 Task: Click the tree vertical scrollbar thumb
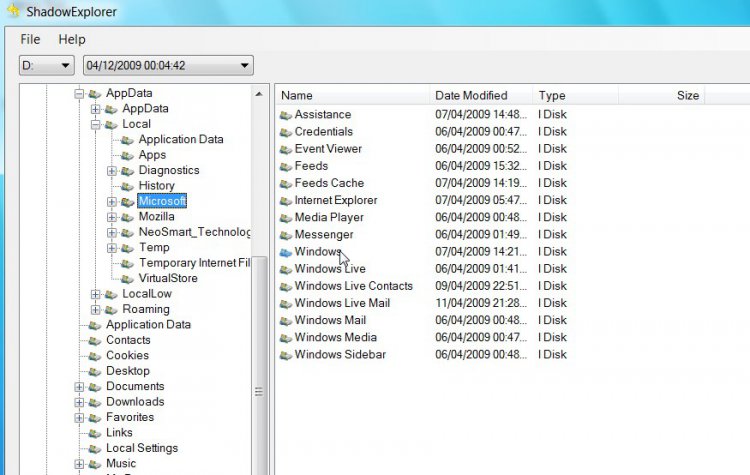(259, 366)
